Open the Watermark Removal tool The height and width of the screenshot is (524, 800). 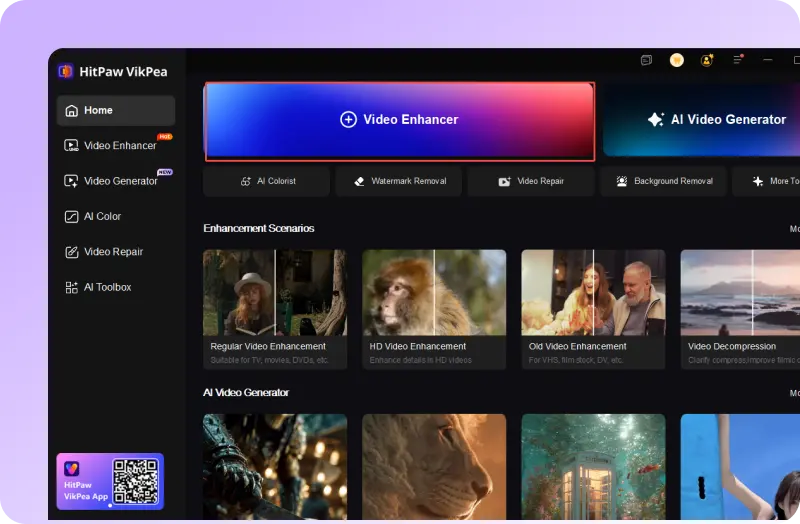point(398,181)
